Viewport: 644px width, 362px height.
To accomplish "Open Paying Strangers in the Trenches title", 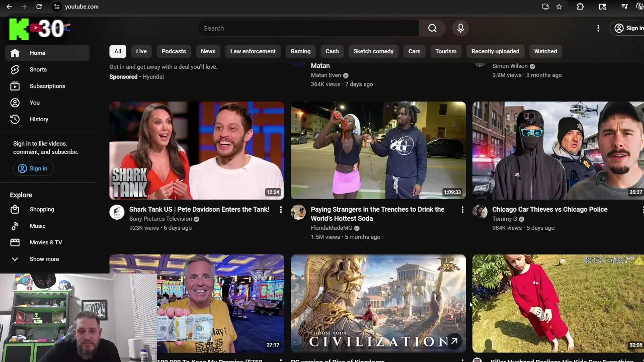I will point(377,214).
